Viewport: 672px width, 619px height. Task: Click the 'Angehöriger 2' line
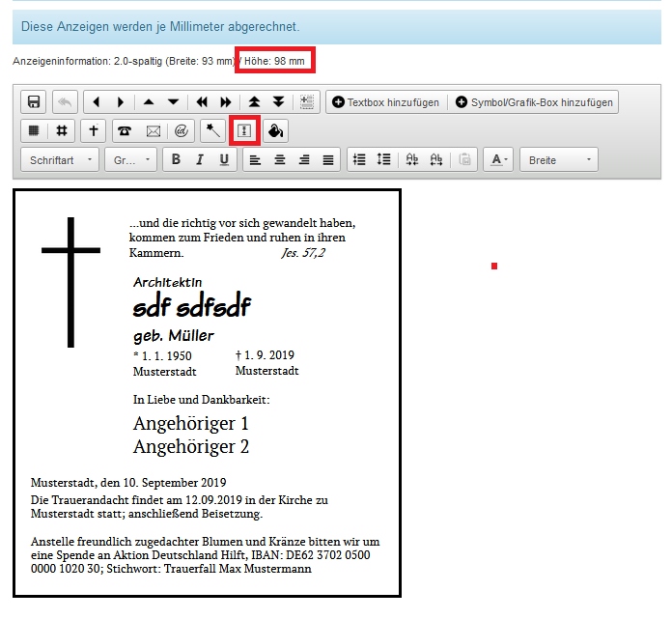[x=191, y=447]
